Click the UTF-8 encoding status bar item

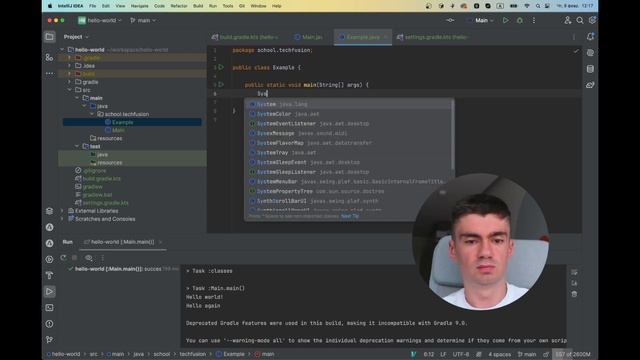tap(461, 354)
